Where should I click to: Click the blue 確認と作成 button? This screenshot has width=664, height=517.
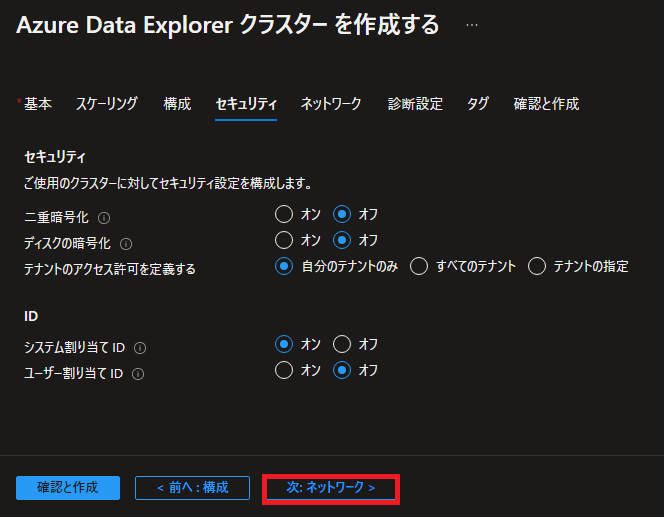tap(68, 488)
